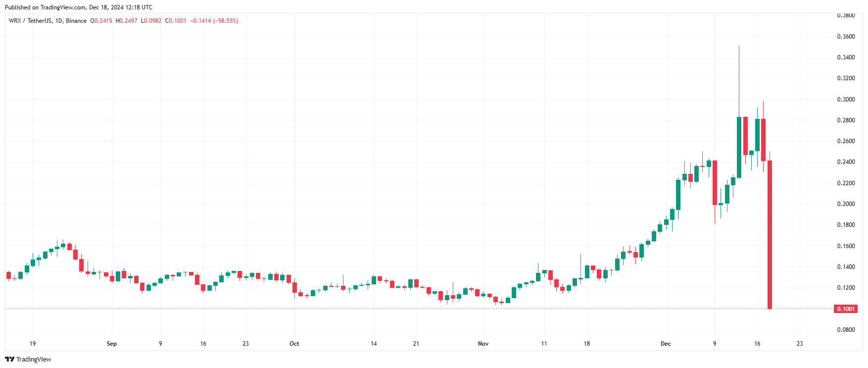Click the 0.2400 price axis label
The width and height of the screenshot is (868, 368).
846,162
